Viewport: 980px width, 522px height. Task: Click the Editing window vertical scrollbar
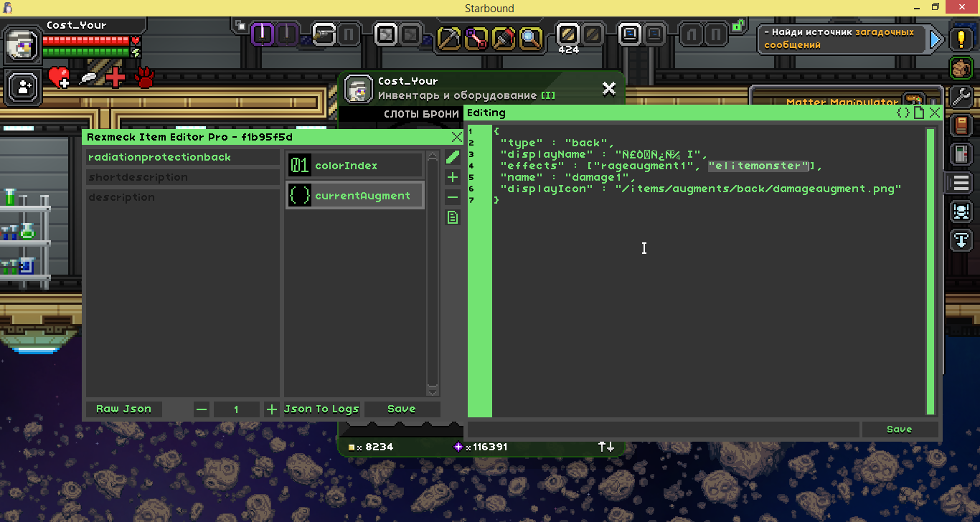(x=930, y=271)
